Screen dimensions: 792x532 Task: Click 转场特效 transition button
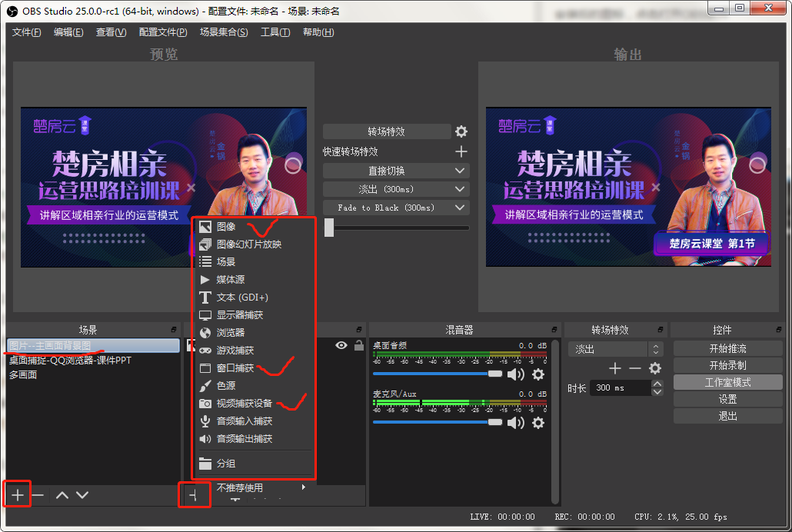(x=387, y=131)
